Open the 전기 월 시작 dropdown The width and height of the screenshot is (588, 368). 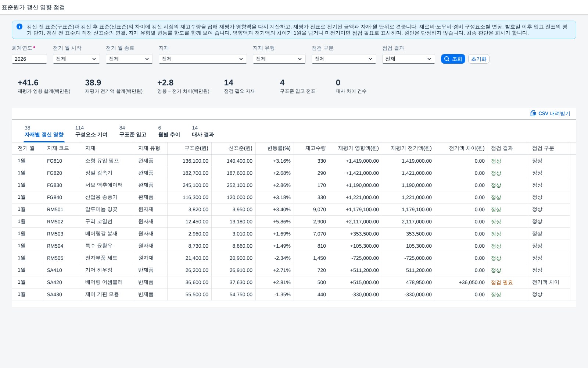click(x=76, y=59)
